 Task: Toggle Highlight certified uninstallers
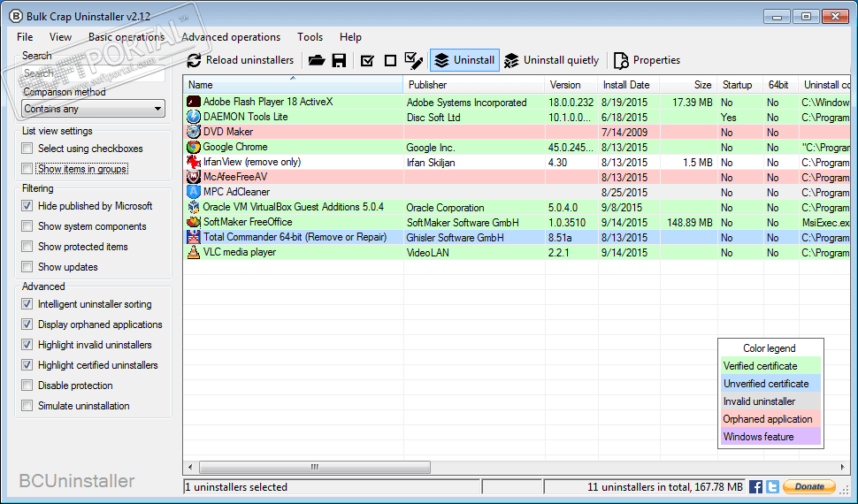coord(27,364)
